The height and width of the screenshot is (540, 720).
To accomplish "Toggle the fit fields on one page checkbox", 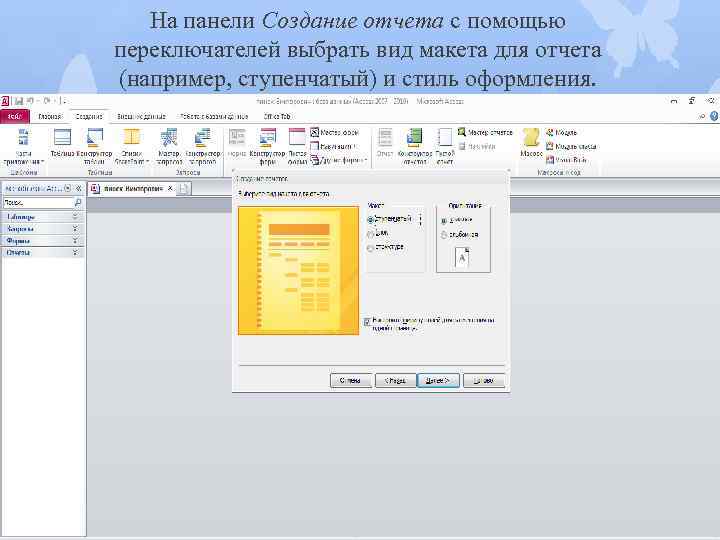I will coord(367,322).
